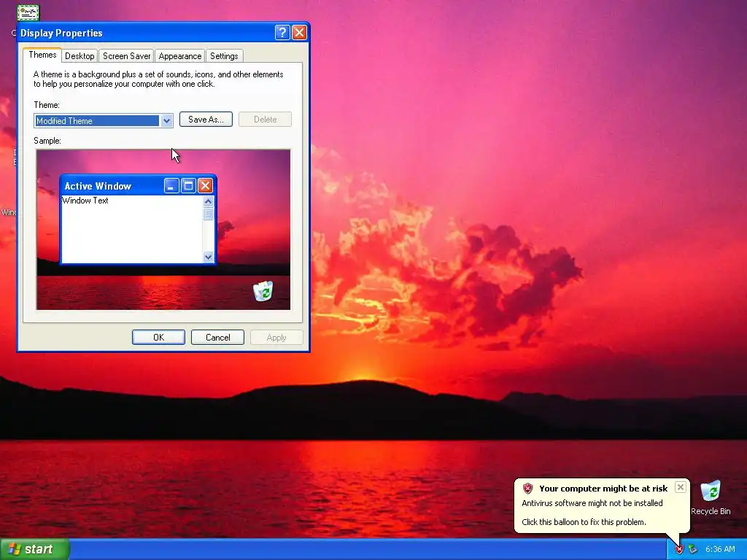Cancel the Display Properties dialog
Screen dimensions: 747x560
tap(217, 337)
